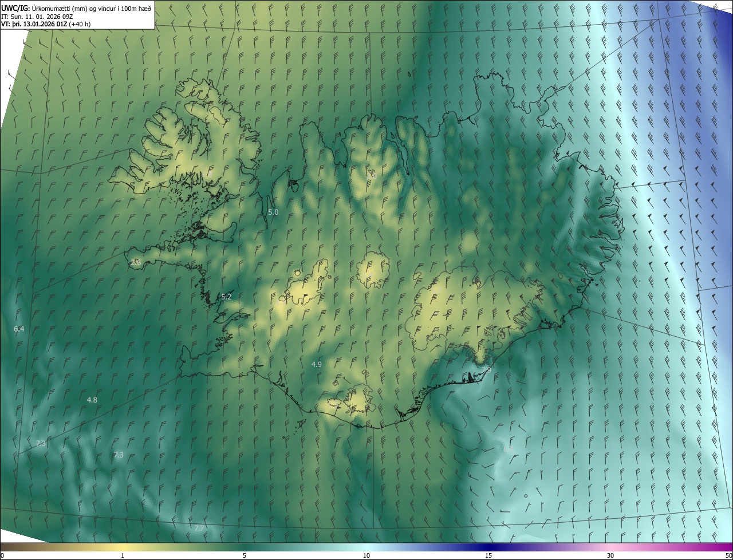Click the 2.6 precipitation value label
Viewport: 733px width, 560px height.
click(136, 262)
